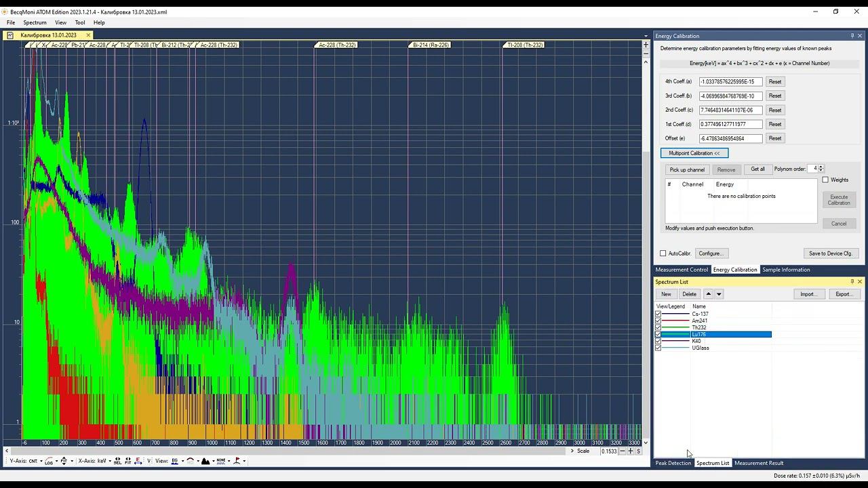Click the document icon on the Калибровка tab
Image resolution: width=868 pixels, height=488 pixels.
click(x=10, y=35)
